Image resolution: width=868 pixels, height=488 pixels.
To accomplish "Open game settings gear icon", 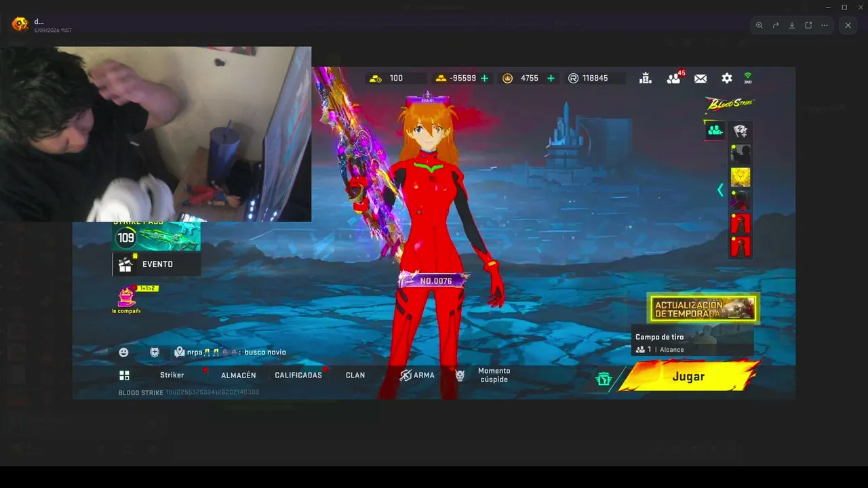I will pyautogui.click(x=727, y=78).
